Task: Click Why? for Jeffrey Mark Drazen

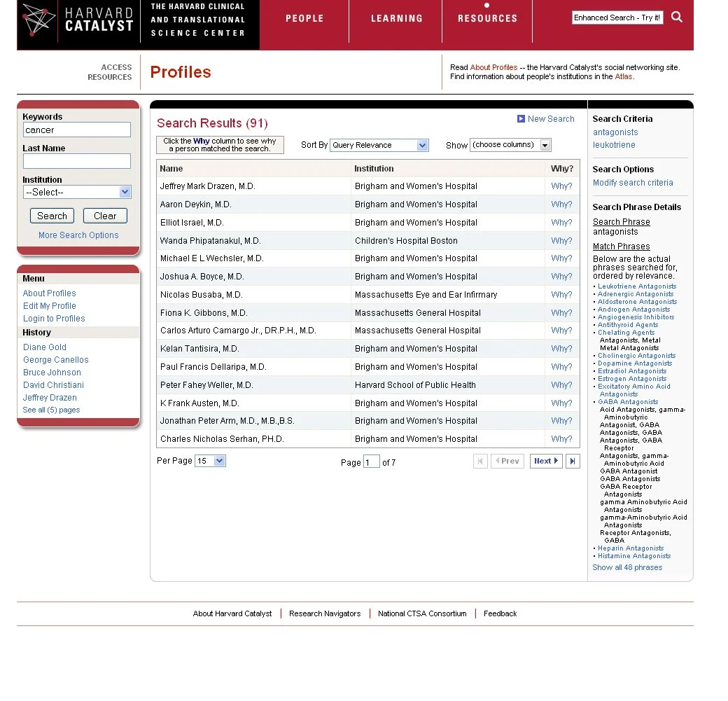Action: point(561,186)
